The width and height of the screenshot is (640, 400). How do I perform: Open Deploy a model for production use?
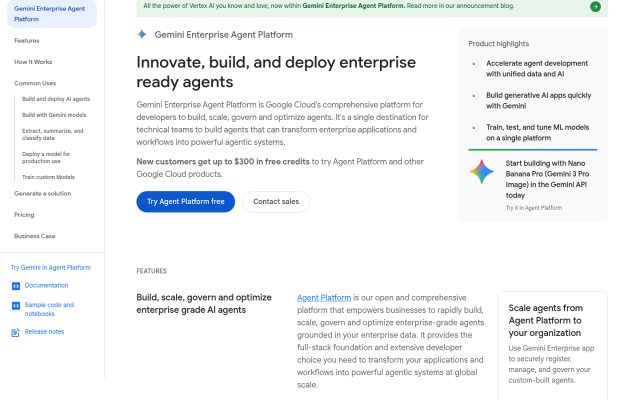coord(46,158)
